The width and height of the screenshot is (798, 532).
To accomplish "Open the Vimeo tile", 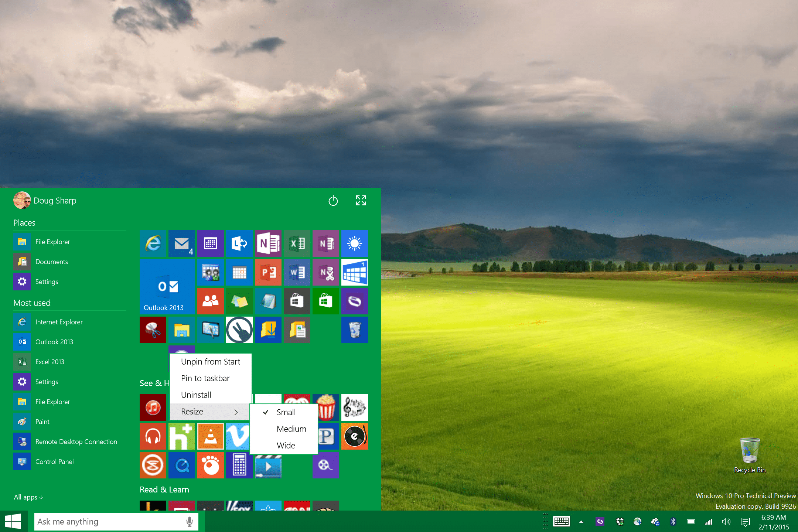I will (238, 436).
